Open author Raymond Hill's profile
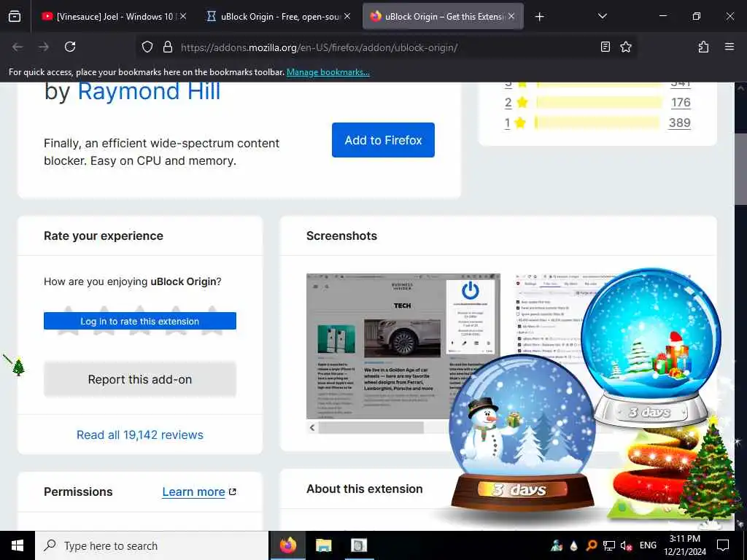The height and width of the screenshot is (560, 747). (149, 91)
